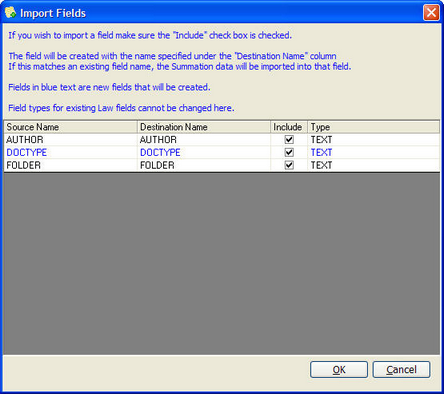Screen dimensions: 444x394
Task: Edit DOCTYPE destination name cell
Action: 204,152
